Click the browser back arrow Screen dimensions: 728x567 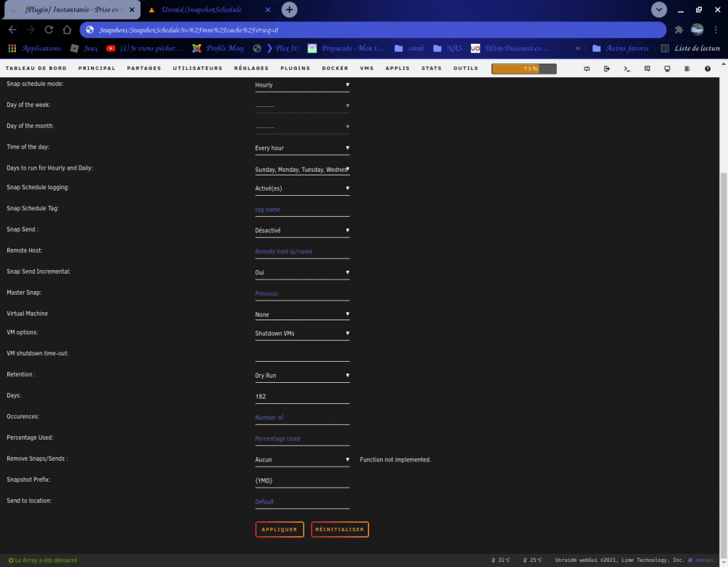pos(12,30)
